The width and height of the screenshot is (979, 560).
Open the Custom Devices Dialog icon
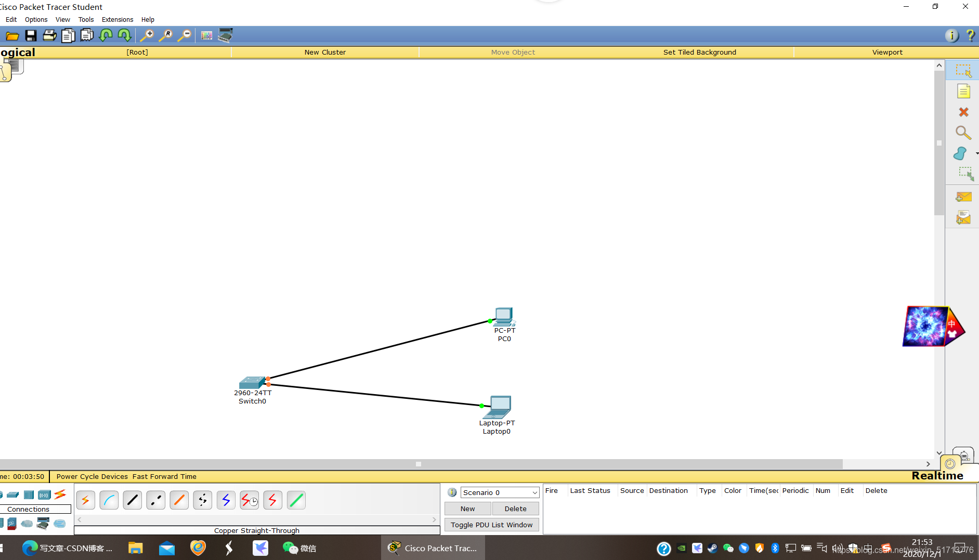tap(225, 36)
